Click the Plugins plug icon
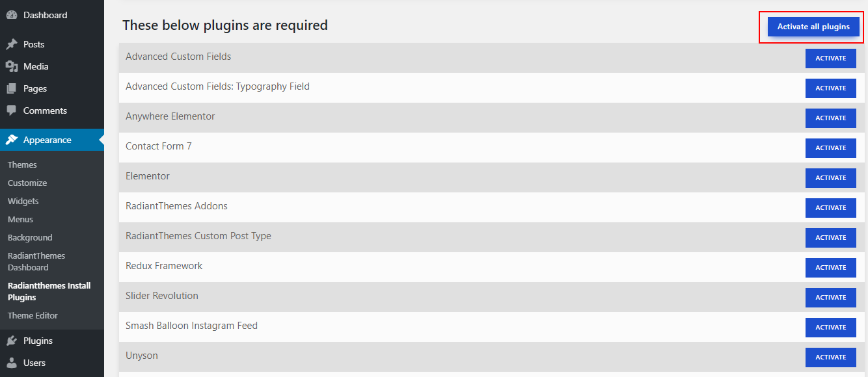 click(12, 341)
